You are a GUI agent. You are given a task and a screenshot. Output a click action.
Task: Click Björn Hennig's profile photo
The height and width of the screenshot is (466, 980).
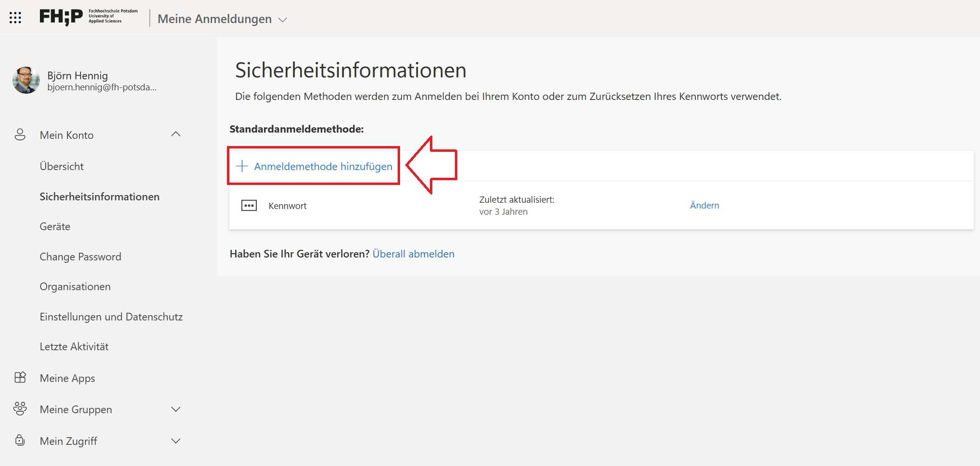pyautogui.click(x=26, y=80)
